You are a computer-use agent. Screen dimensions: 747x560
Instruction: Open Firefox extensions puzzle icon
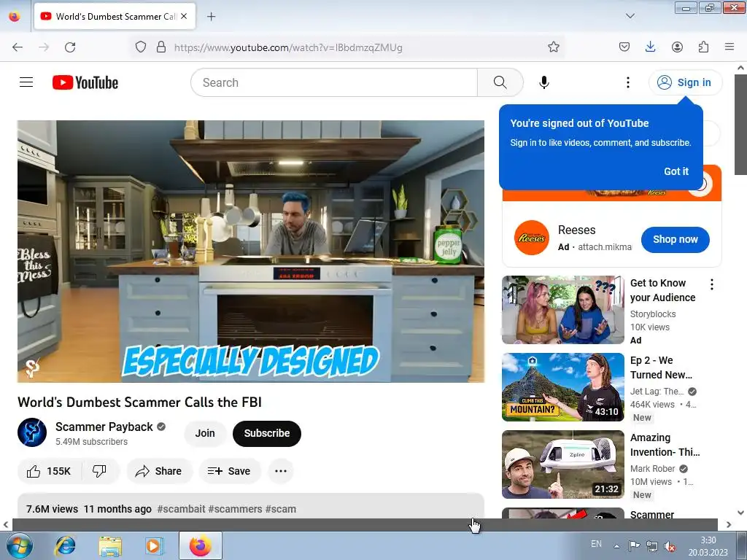click(703, 47)
